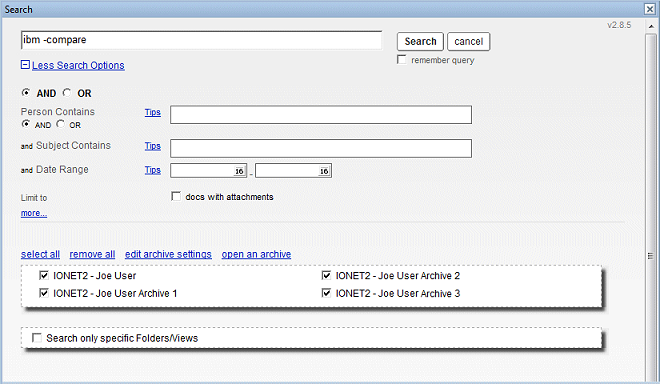This screenshot has height=384, width=660.
Task: Close the Search dialog window
Action: pyautogui.click(x=649, y=9)
